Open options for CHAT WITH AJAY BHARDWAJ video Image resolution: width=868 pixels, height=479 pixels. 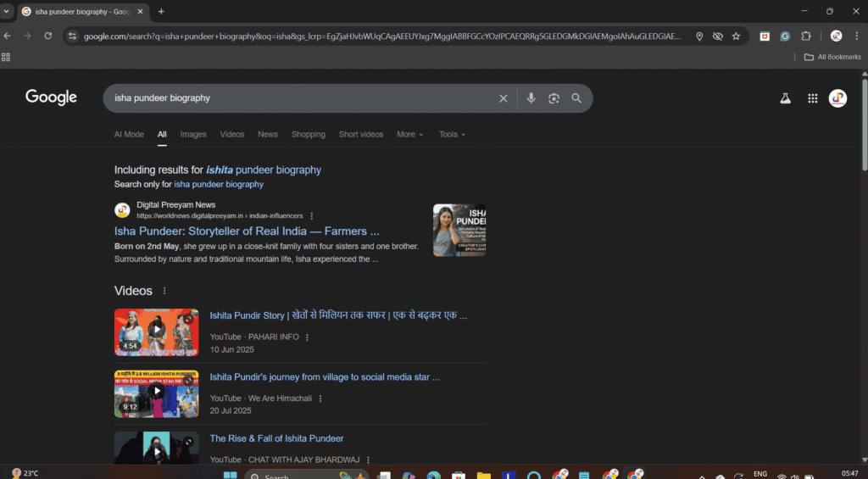(x=368, y=460)
